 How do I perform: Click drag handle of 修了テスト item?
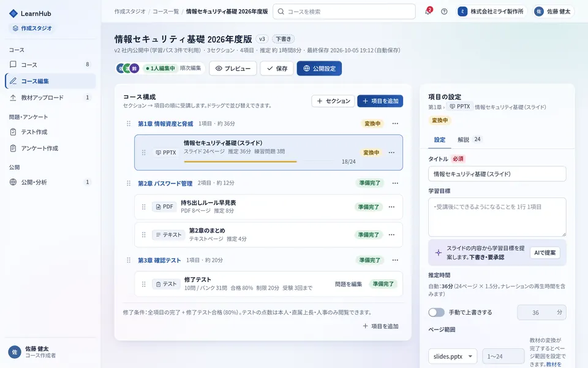(143, 284)
